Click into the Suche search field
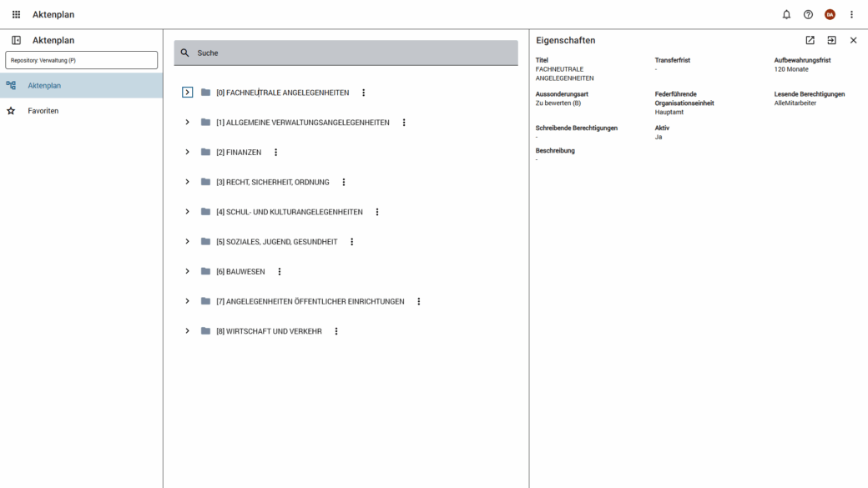 (351, 53)
